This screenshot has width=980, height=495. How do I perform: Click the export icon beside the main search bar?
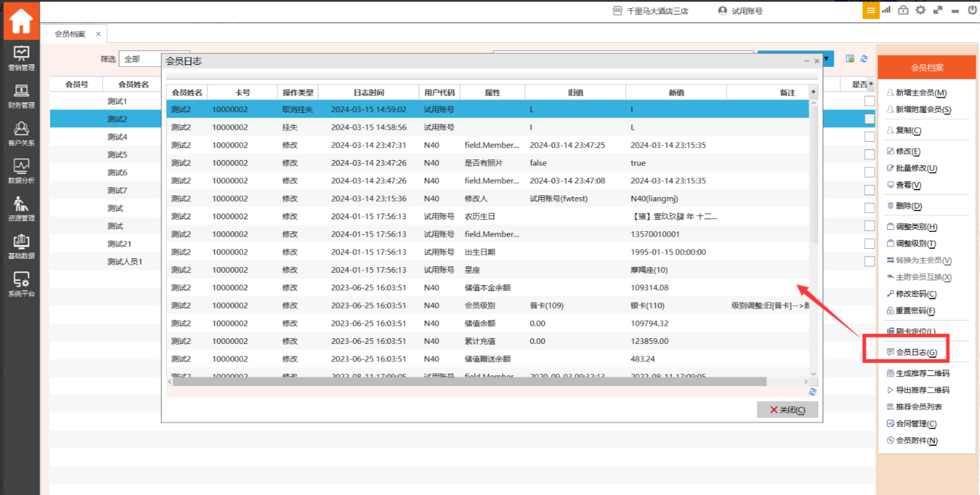pos(850,59)
